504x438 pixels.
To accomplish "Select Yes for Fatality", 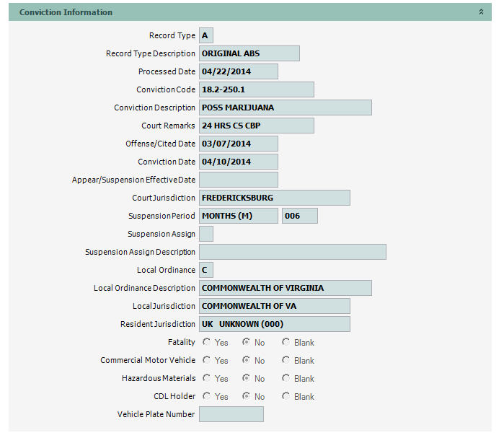I will pos(207,342).
